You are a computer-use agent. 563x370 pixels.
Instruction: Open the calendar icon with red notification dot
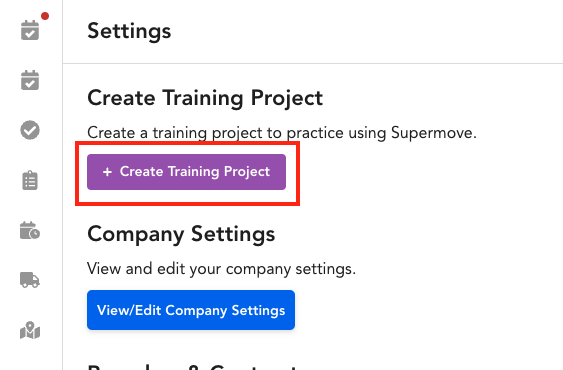click(30, 30)
